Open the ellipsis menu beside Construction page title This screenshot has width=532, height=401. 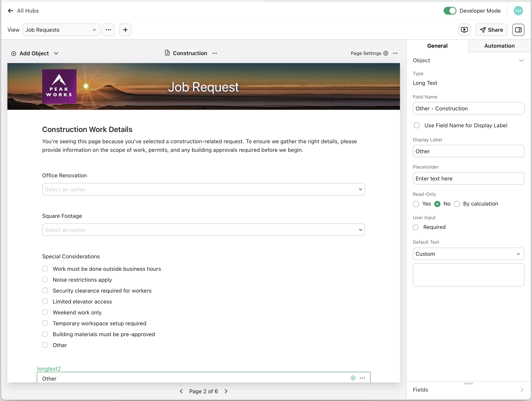[x=215, y=53]
